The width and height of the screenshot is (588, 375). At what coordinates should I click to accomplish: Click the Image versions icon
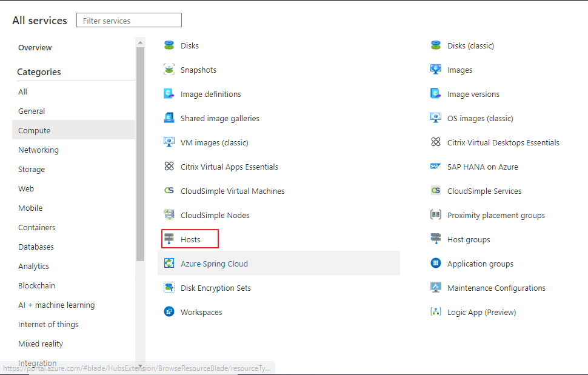point(436,94)
